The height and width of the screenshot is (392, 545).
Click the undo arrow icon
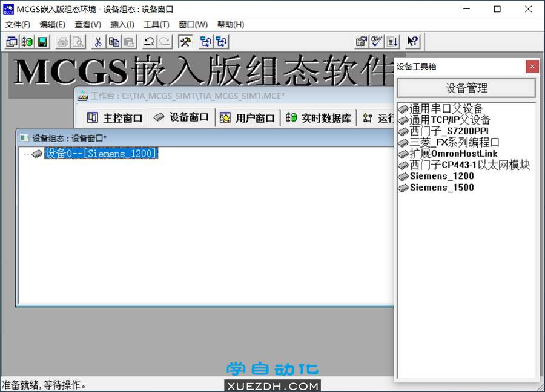click(150, 42)
